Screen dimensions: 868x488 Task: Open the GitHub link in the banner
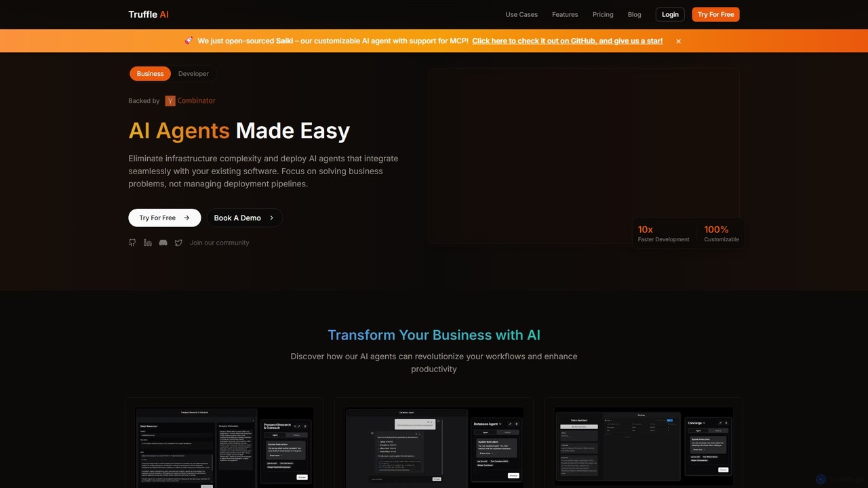click(x=568, y=41)
